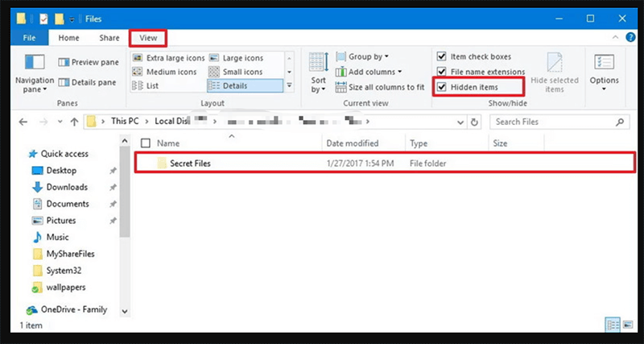Switch to the Home ribbon tab
644x344 pixels.
pyautogui.click(x=70, y=37)
